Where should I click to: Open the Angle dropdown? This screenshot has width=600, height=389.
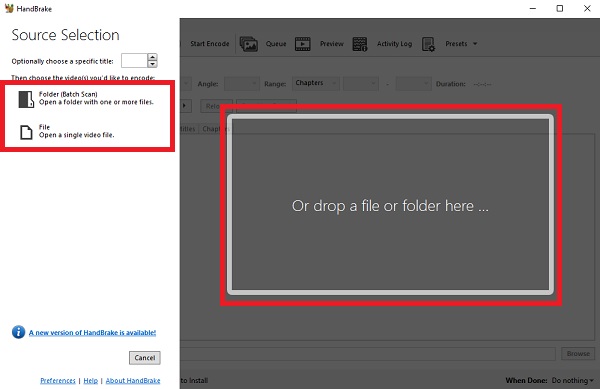pyautogui.click(x=241, y=83)
